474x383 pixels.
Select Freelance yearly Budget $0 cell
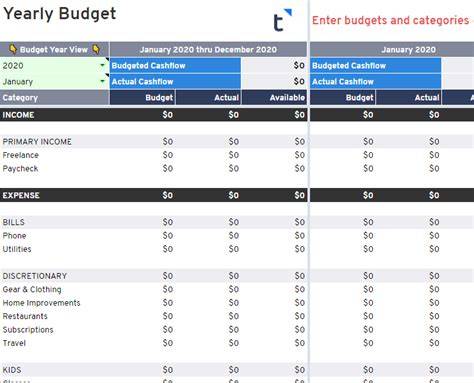[x=168, y=155]
